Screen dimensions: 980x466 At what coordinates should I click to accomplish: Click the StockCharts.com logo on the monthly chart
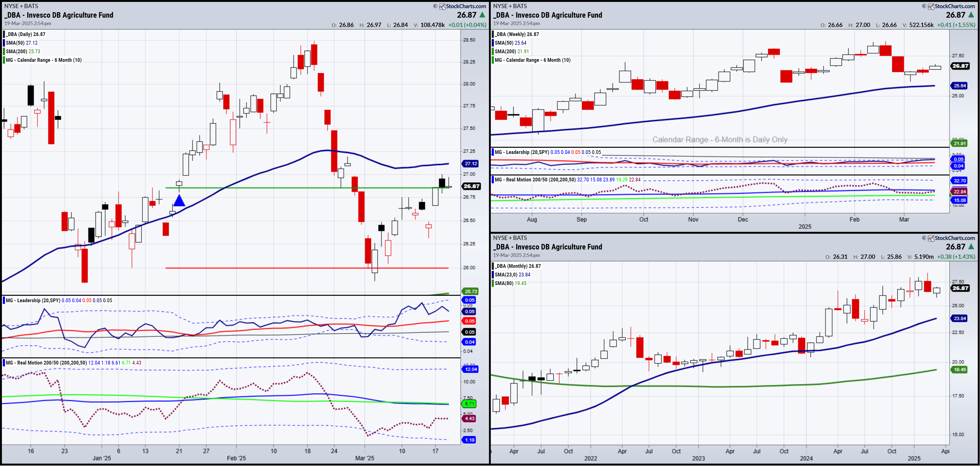pyautogui.click(x=951, y=238)
